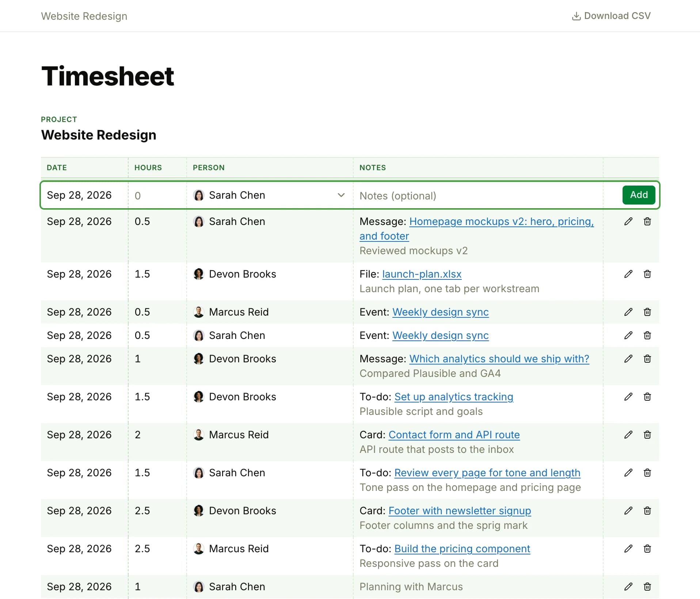Viewport: 700px width, 599px height.
Task: Click the 'API route that posts to the inbox' note
Action: coord(437,449)
